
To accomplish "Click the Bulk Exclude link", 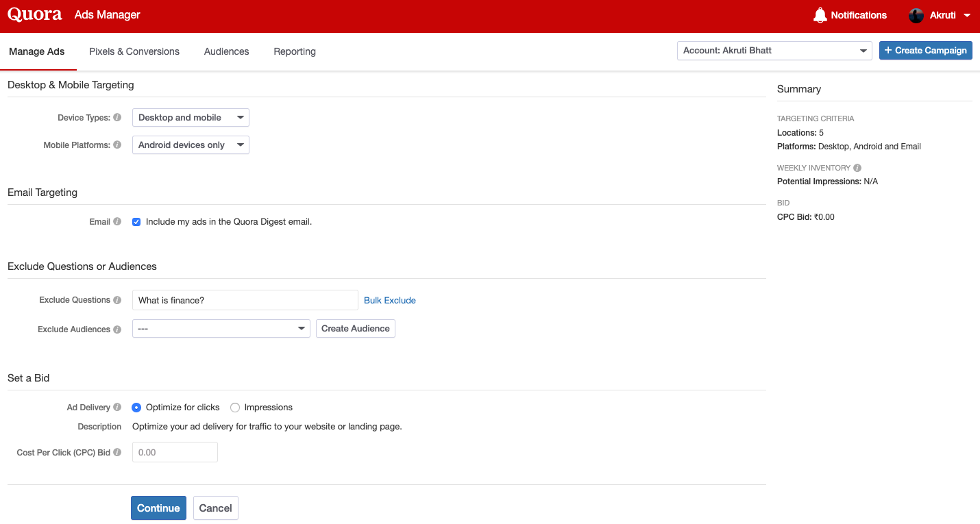I will (x=390, y=301).
